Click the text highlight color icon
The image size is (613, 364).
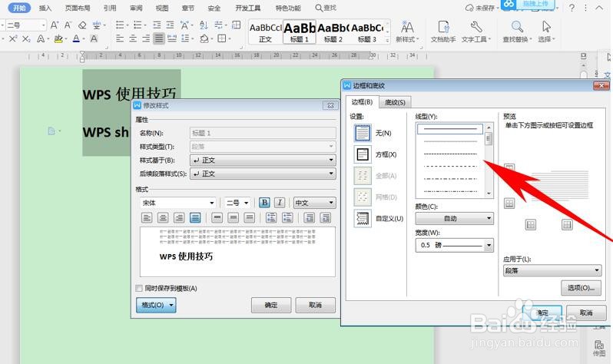click(x=58, y=38)
